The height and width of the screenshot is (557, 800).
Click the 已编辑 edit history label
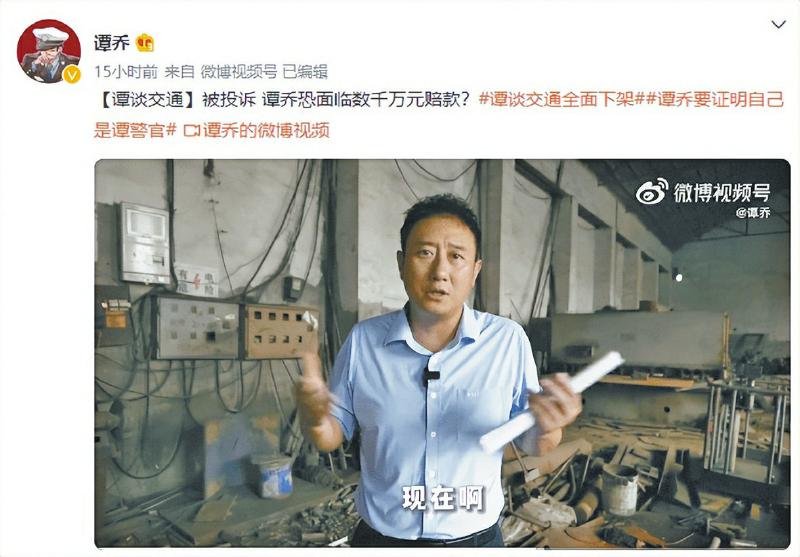coord(305,72)
